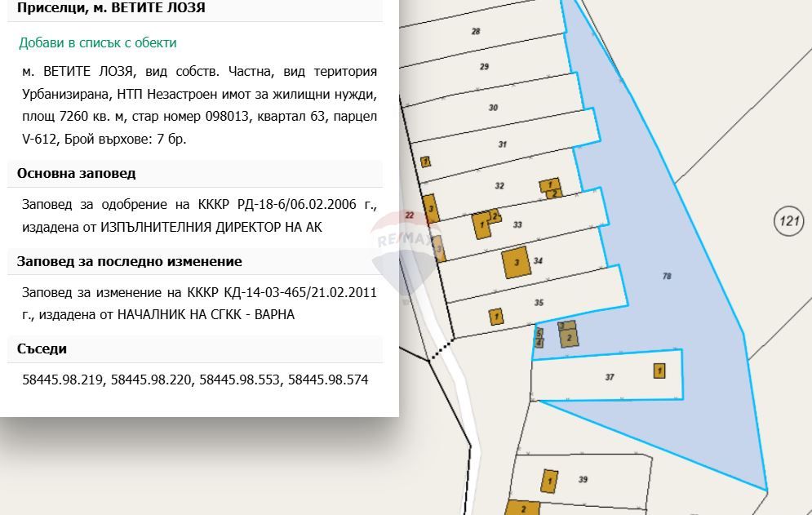Click the 'Приселци, м. ВЕТИТЕ ЛОЗЯ' title
The height and width of the screenshot is (515, 812).
point(111,8)
